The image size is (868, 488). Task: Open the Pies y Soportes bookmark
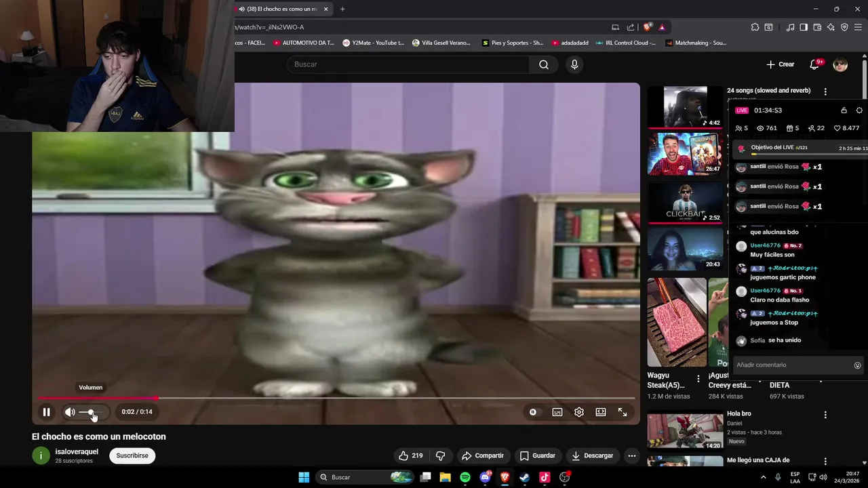tap(513, 43)
